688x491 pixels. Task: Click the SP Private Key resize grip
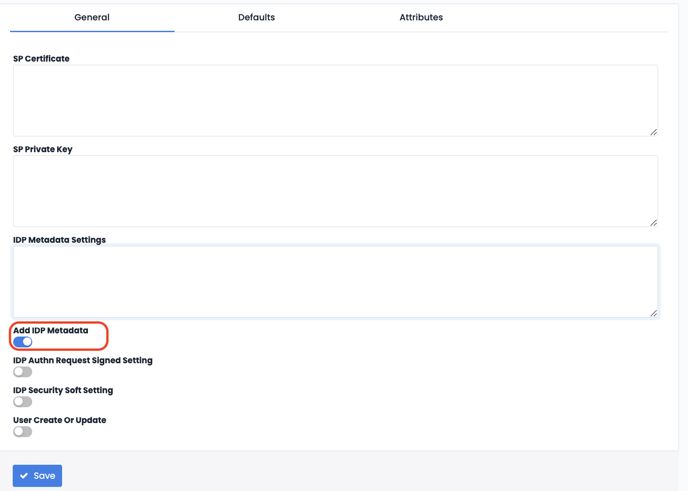(653, 222)
